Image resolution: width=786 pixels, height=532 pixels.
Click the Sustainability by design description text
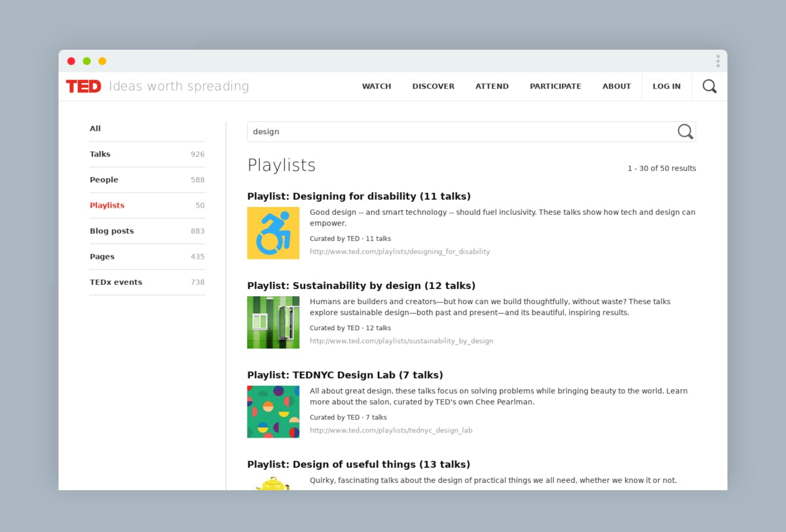click(x=490, y=307)
